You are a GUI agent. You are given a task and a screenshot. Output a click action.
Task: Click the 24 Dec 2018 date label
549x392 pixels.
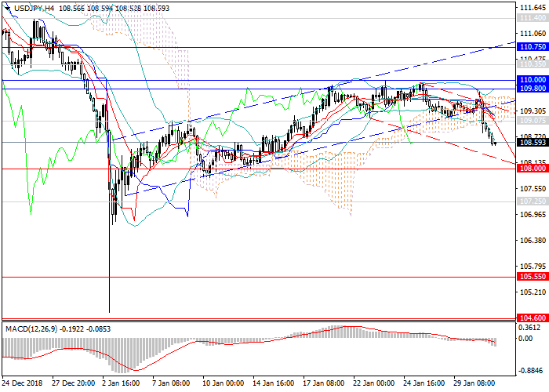click(21, 383)
